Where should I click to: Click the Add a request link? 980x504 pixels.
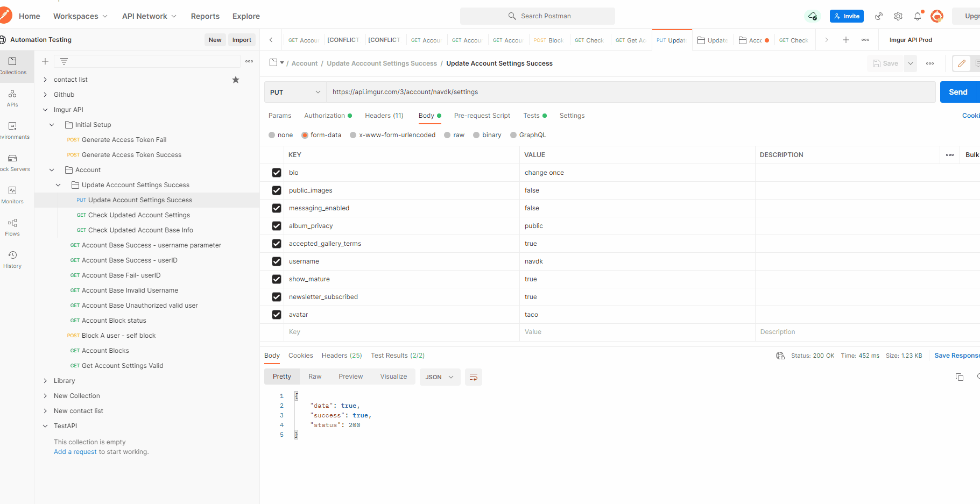[x=75, y=452]
